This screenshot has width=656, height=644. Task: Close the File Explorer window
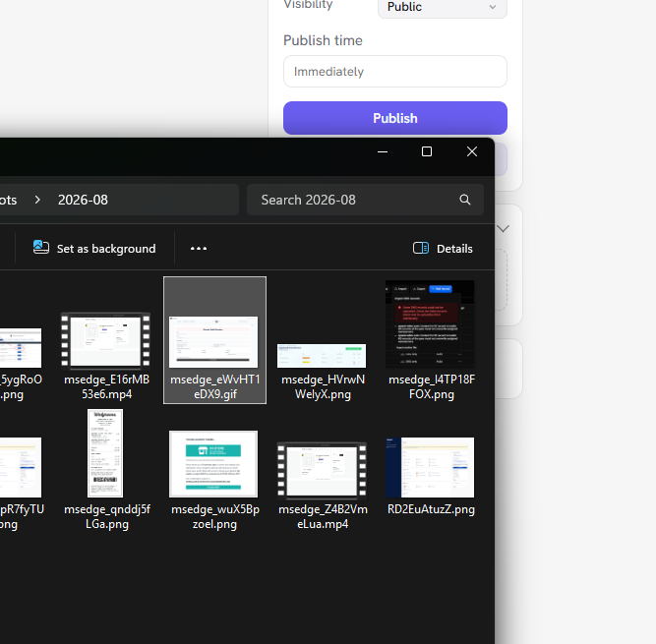(472, 151)
